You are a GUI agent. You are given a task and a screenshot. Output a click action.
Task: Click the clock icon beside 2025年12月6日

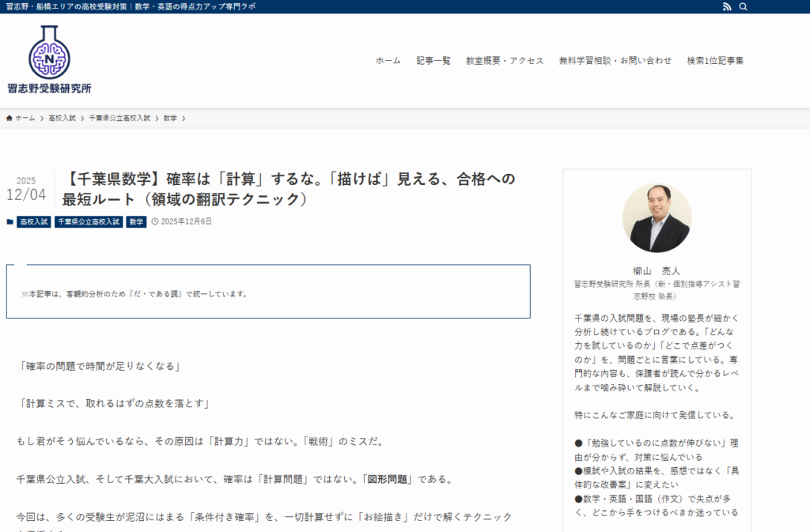point(155,222)
